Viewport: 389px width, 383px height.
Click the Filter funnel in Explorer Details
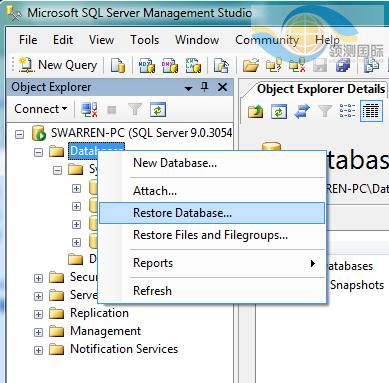click(x=325, y=111)
